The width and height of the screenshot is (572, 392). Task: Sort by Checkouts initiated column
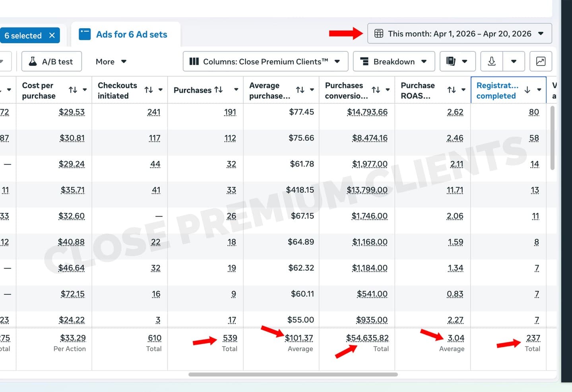click(x=149, y=90)
